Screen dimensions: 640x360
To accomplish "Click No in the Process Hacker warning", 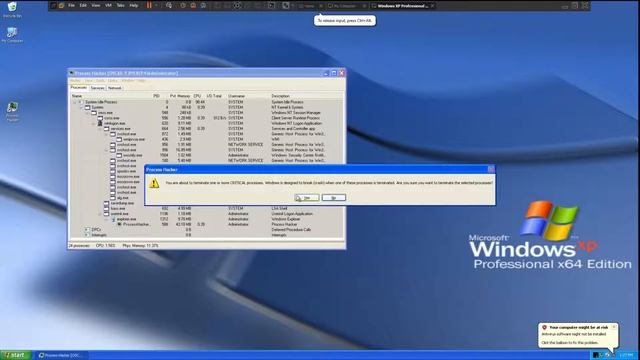I will (333, 198).
